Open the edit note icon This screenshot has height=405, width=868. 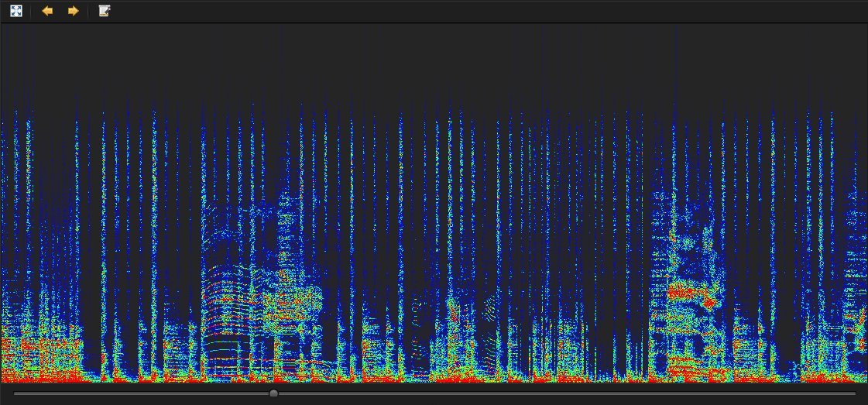[x=105, y=11]
